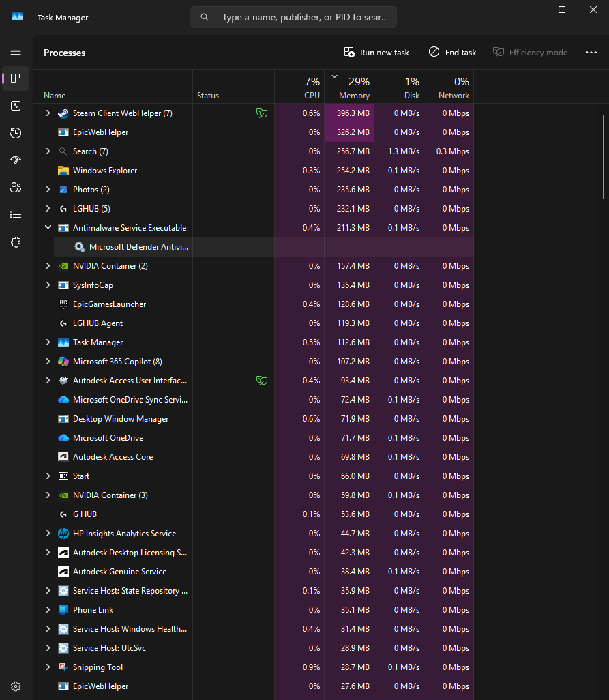This screenshot has height=700, width=609.
Task: Click Run new task button
Action: pyautogui.click(x=376, y=53)
